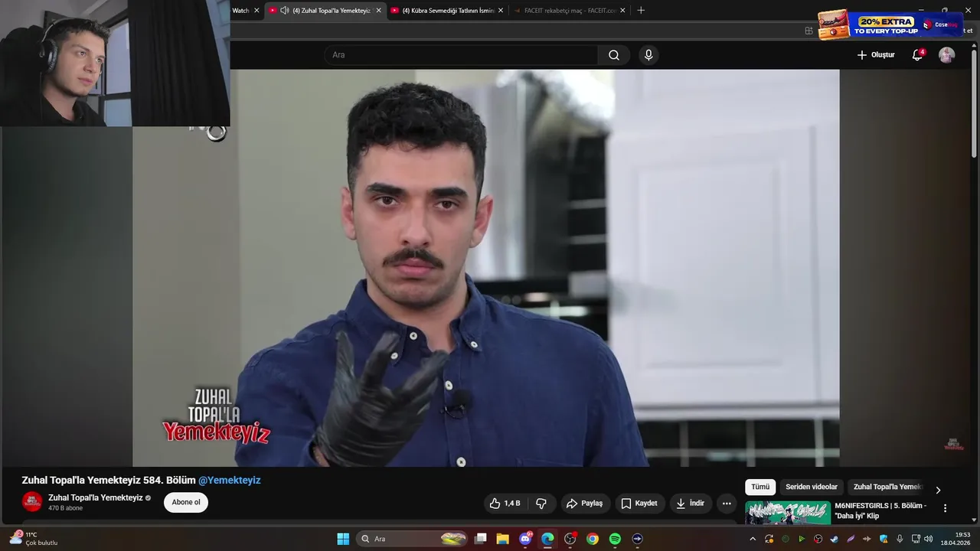Close the FACEIT browser tab
This screenshot has width=980, height=551.
622,11
